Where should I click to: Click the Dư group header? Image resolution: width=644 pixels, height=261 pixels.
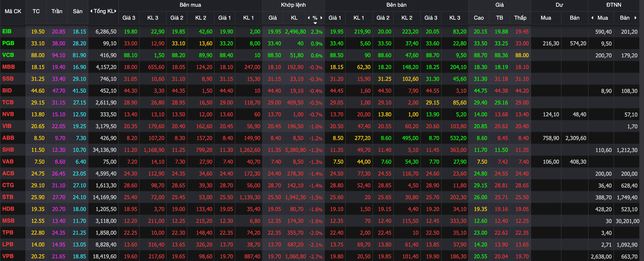click(559, 5)
